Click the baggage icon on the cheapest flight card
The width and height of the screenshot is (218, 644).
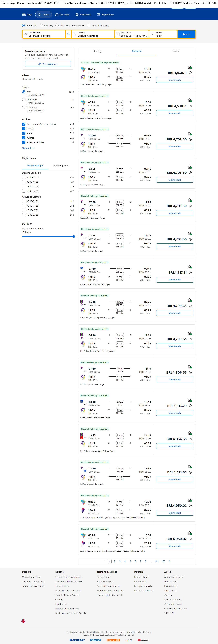coord(190,67)
